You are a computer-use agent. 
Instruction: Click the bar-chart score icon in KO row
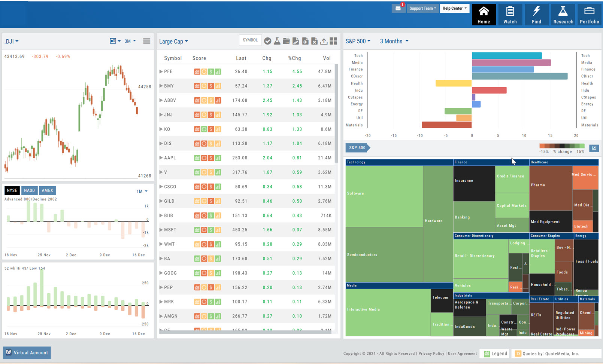pos(218,129)
